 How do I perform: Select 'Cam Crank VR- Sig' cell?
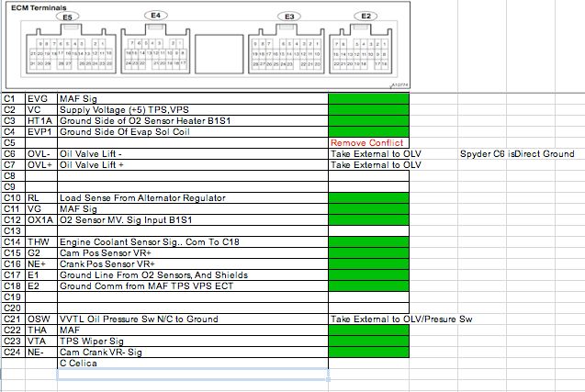click(193, 352)
